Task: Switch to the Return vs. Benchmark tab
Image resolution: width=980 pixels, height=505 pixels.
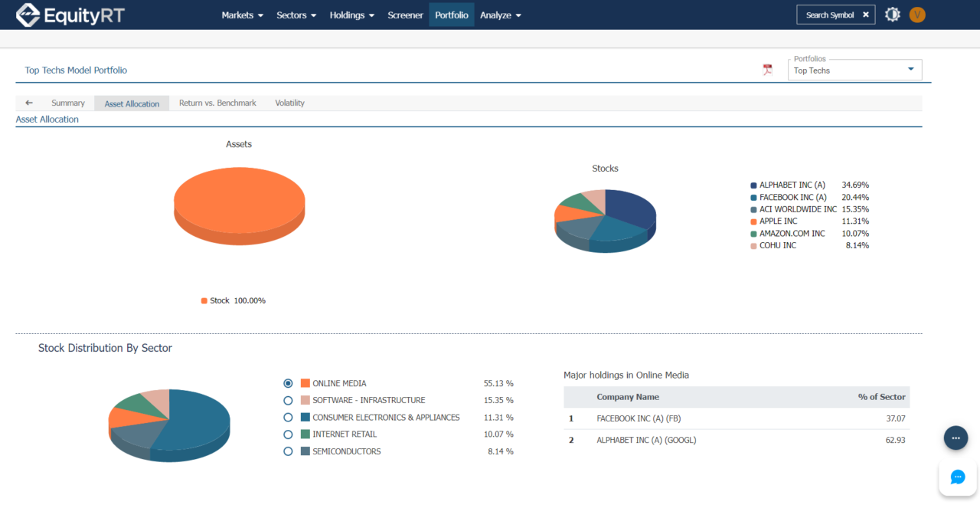Action: [217, 102]
